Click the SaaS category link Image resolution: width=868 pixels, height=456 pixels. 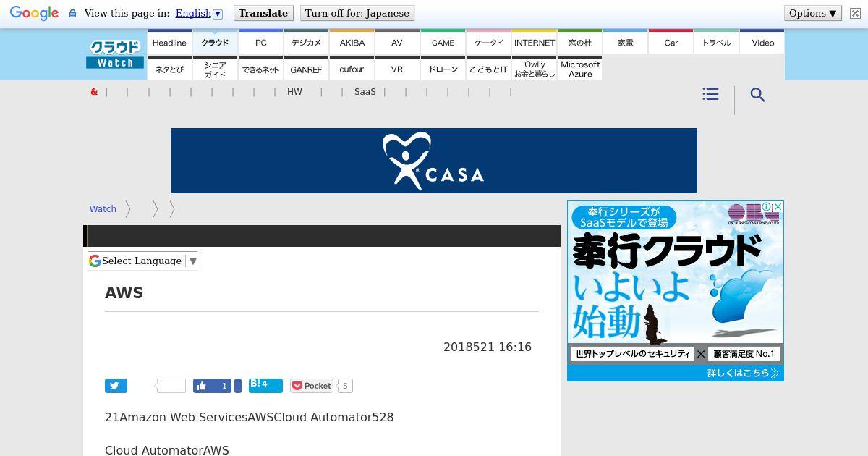tap(365, 92)
